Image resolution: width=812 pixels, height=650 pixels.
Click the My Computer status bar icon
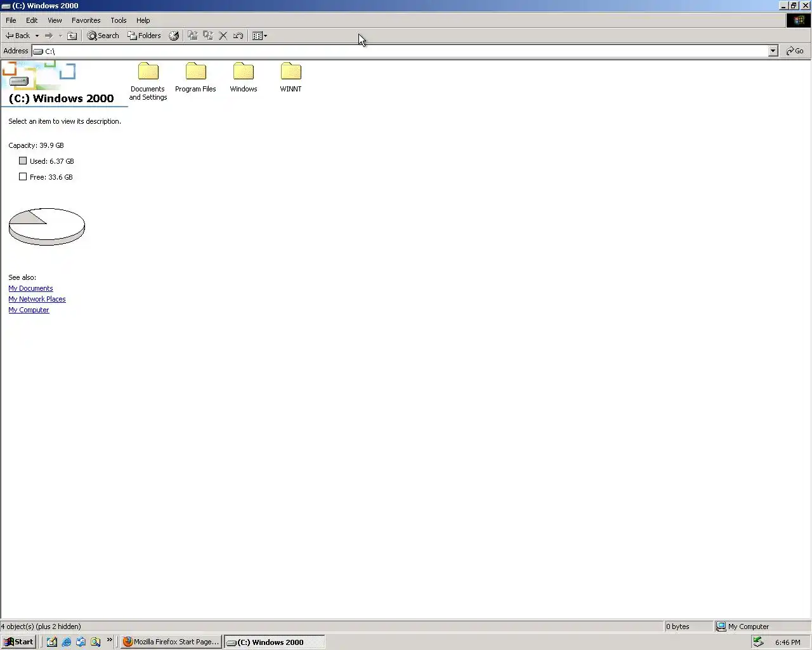click(x=721, y=627)
